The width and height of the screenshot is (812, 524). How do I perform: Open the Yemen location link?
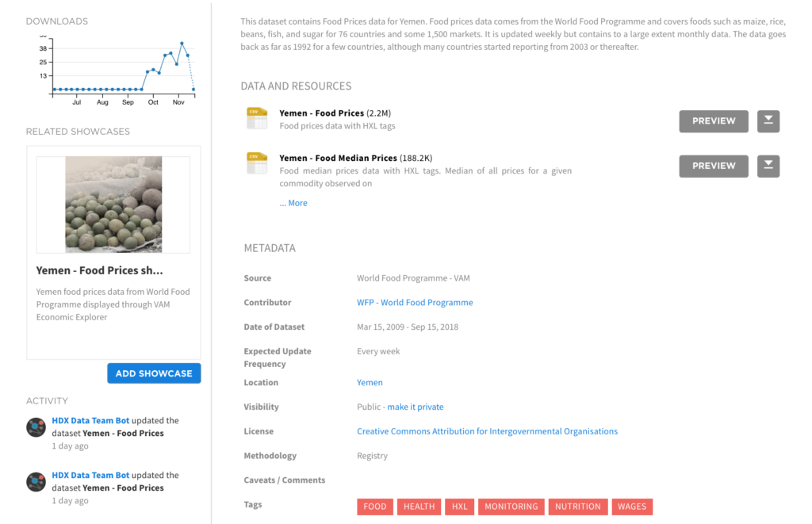click(370, 383)
